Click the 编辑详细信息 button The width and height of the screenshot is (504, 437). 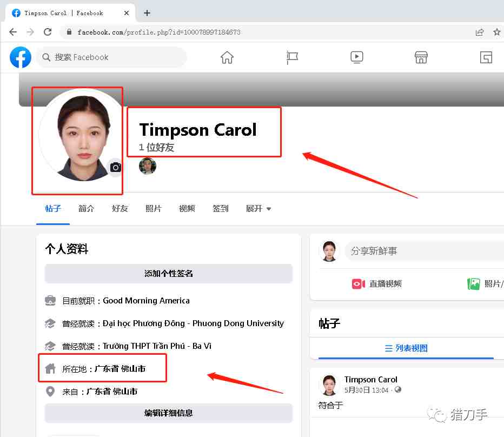tap(168, 413)
